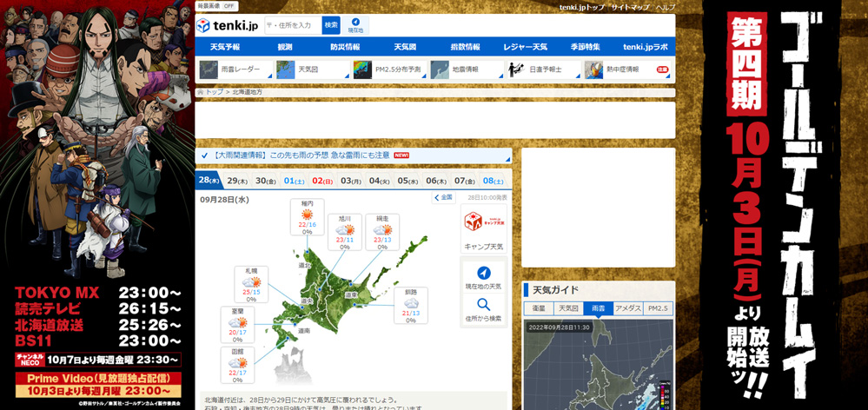This screenshot has height=410, width=868.
Task: Select the 30(金) date tab
Action: point(266,181)
